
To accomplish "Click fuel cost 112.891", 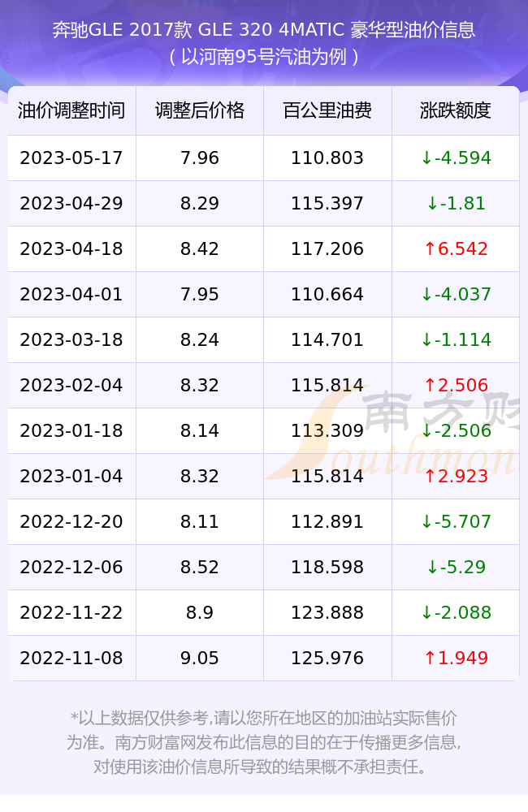I will click(327, 522).
